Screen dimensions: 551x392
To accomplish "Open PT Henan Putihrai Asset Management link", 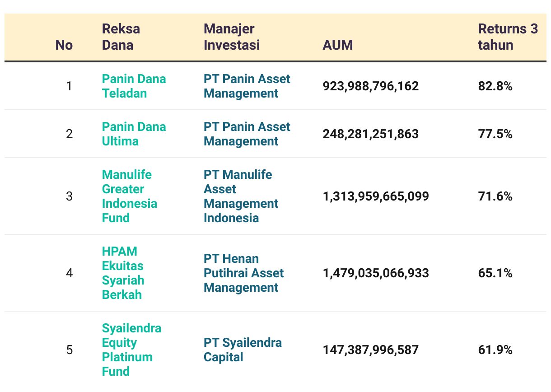I will click(243, 273).
